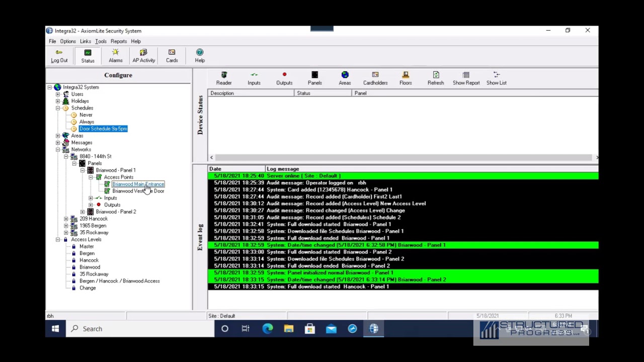Open Microsoft Edge from the taskbar
This screenshot has height=362, width=644.
(267, 329)
